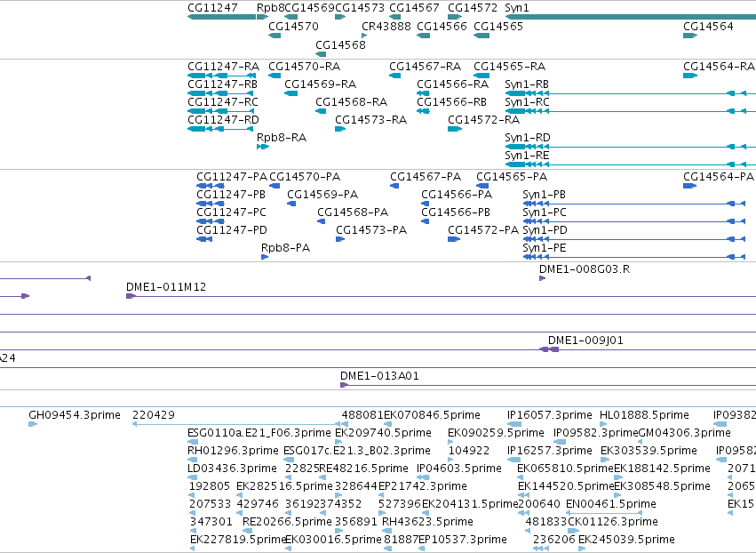
Task: Select the HL01888.5prime EST label
Action: click(x=644, y=415)
